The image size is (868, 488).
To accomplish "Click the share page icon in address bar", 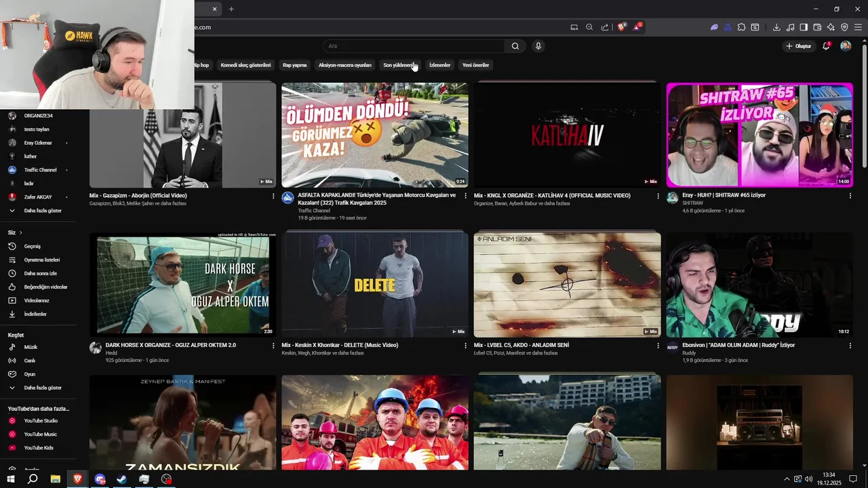I will coord(605,27).
